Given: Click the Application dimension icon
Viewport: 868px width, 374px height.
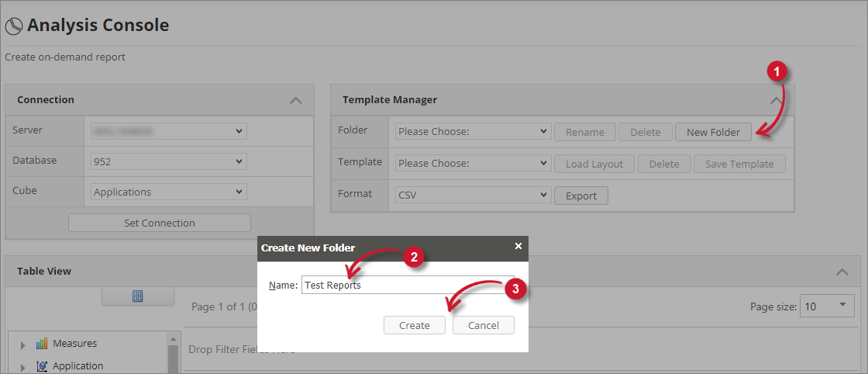Looking at the screenshot, I should [x=42, y=366].
